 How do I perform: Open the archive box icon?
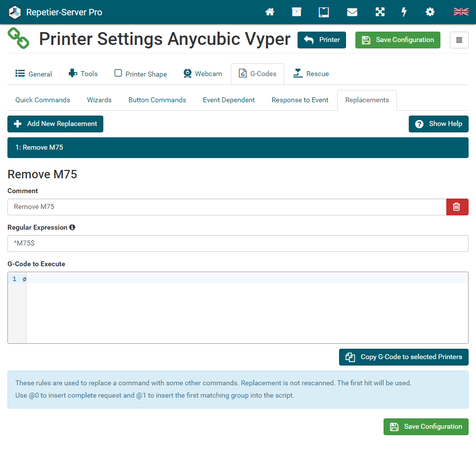click(x=296, y=12)
